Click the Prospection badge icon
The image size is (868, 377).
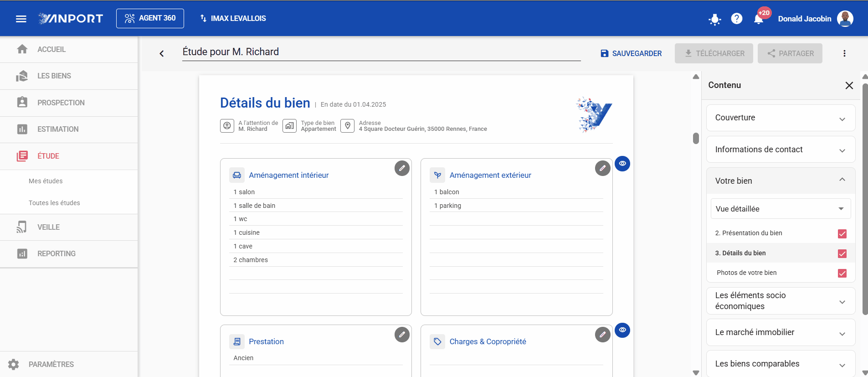22,102
